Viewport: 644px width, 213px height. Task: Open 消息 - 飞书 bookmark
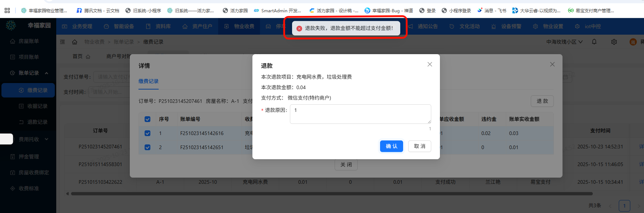click(491, 10)
